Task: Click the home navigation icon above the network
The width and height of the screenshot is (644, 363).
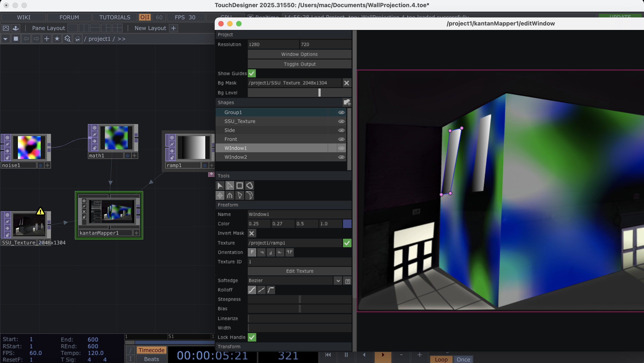Action: click(x=78, y=39)
